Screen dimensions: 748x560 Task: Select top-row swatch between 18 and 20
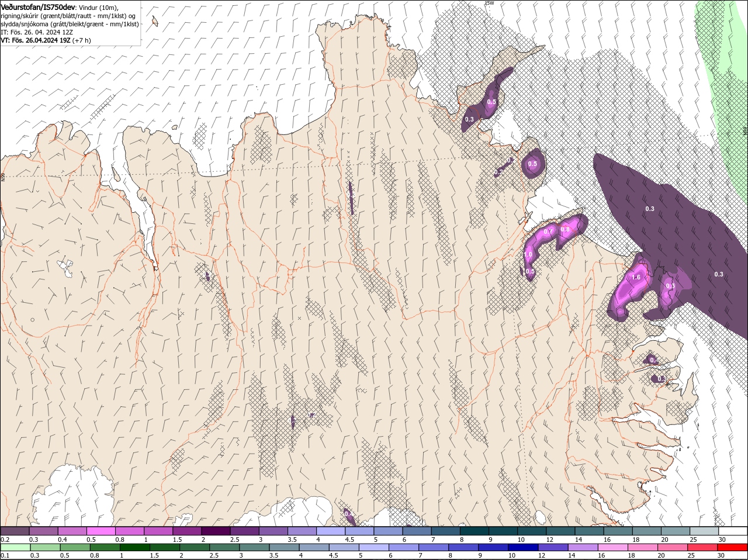[646, 531]
